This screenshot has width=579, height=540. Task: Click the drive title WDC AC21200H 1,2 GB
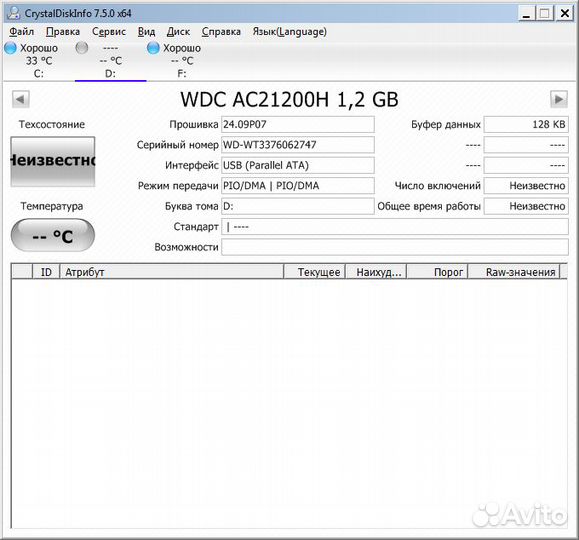click(290, 99)
